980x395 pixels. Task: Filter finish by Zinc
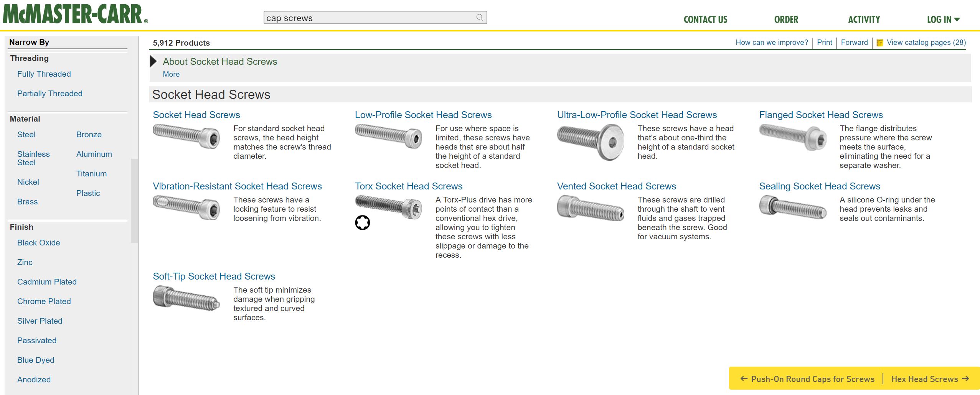(x=25, y=262)
